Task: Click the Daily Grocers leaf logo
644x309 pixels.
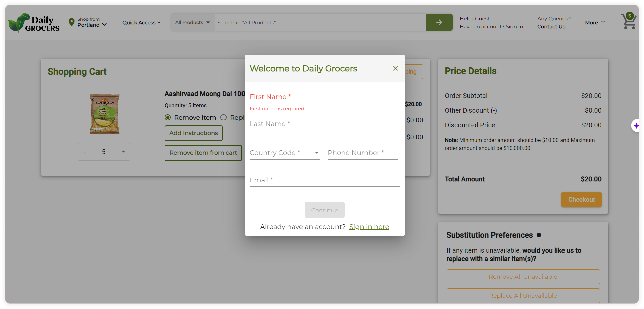Action: coord(33,23)
